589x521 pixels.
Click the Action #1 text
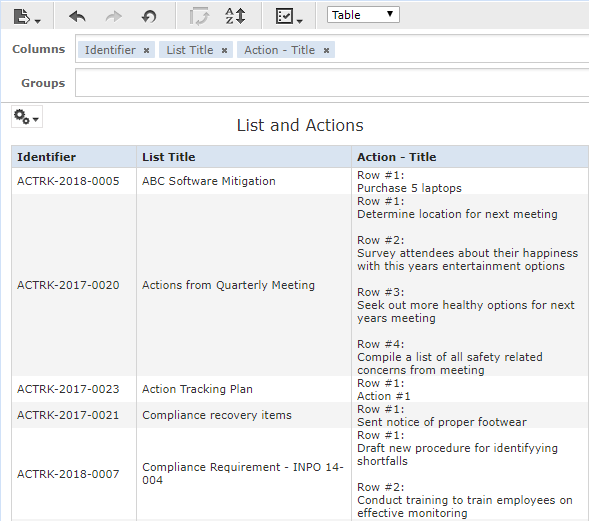(384, 396)
